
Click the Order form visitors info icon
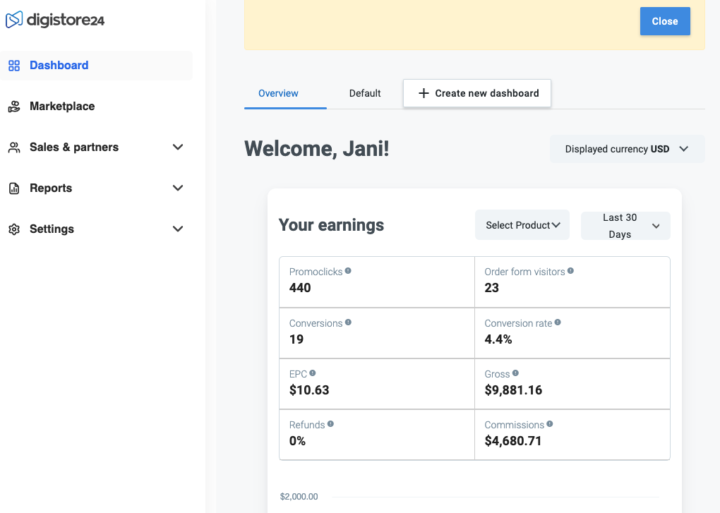570,271
